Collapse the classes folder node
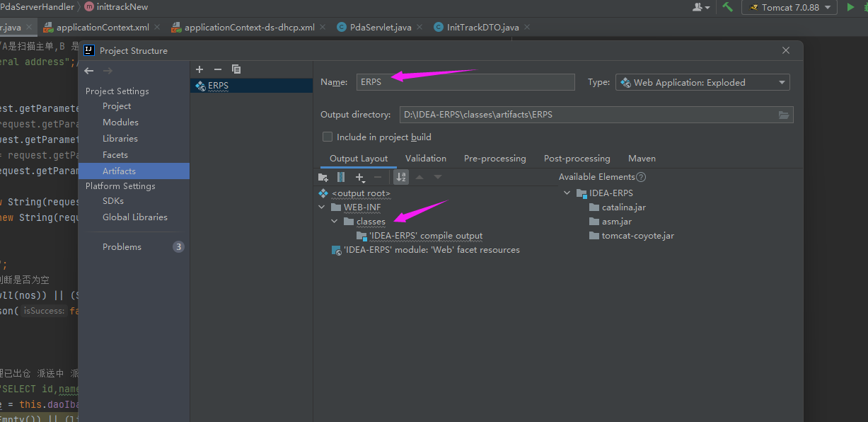Viewport: 868px width, 422px height. click(x=335, y=222)
